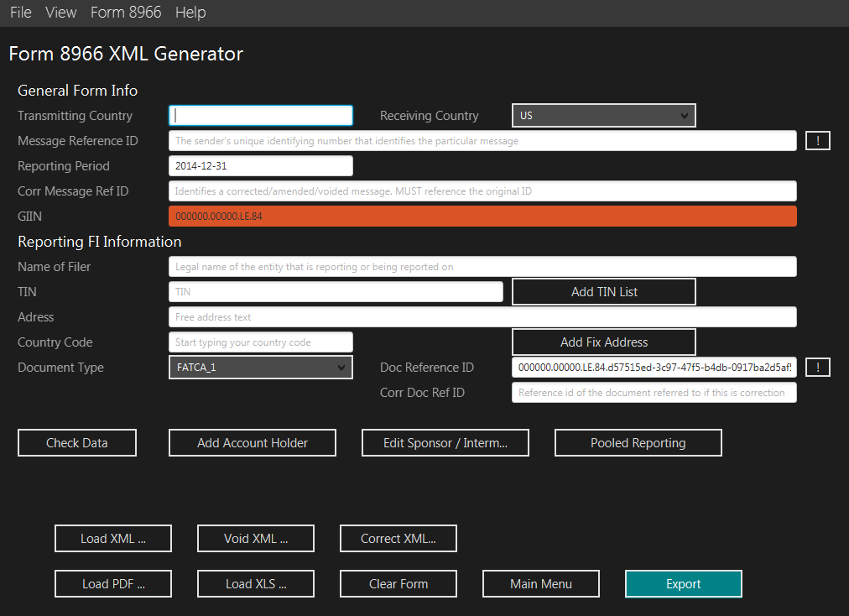This screenshot has height=616, width=849.
Task: Click the 'Reporting Period' label
Action: (64, 166)
